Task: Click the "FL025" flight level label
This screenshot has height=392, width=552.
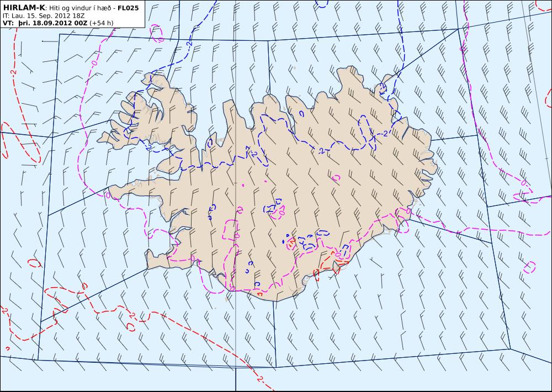Action: coord(128,8)
